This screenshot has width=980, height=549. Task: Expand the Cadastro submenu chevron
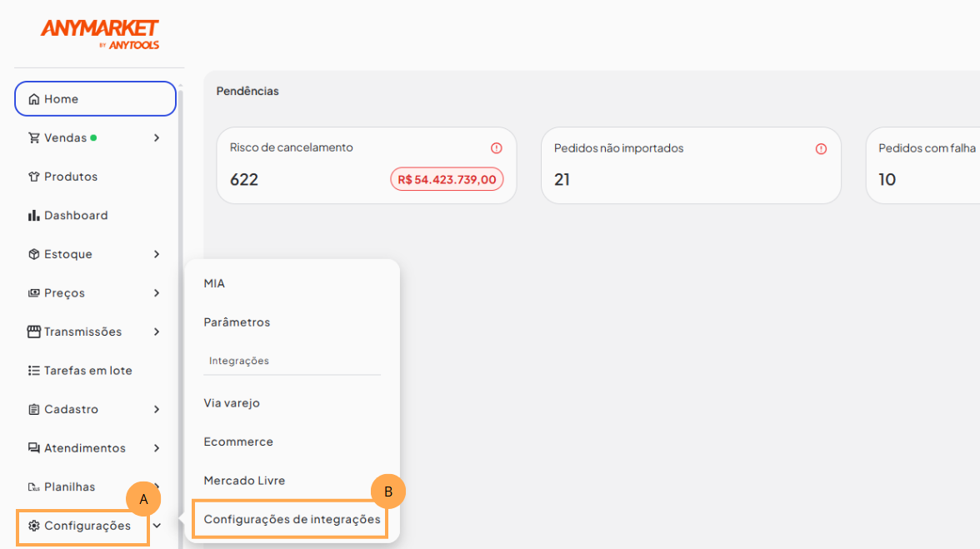click(157, 409)
